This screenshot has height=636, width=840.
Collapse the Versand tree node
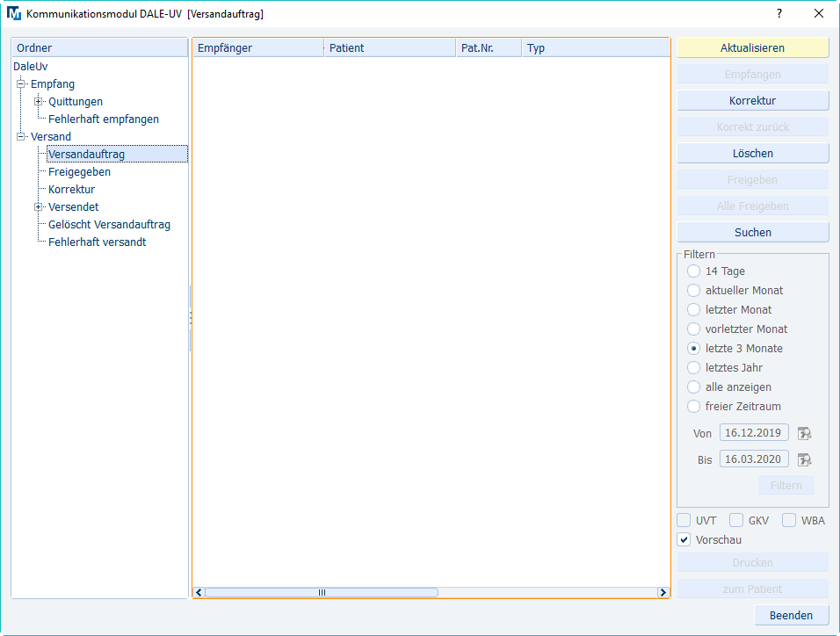click(20, 137)
